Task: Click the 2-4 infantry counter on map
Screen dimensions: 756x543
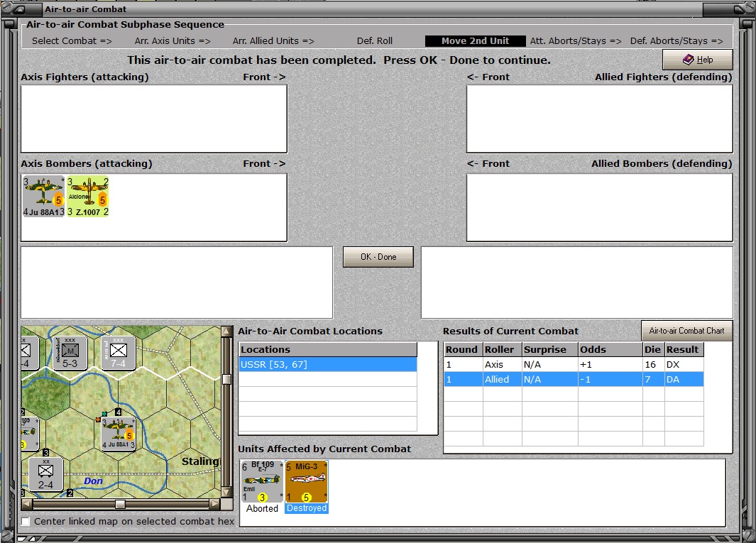Action: click(x=45, y=474)
